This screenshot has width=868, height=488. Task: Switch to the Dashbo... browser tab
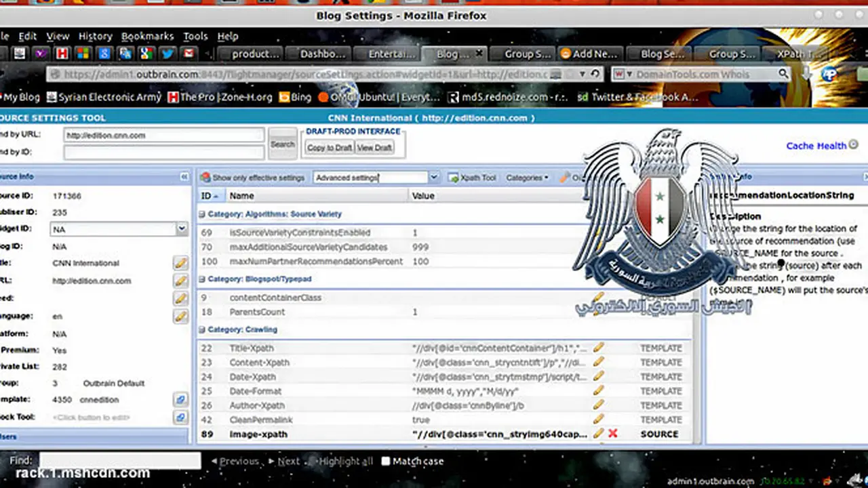coord(317,54)
